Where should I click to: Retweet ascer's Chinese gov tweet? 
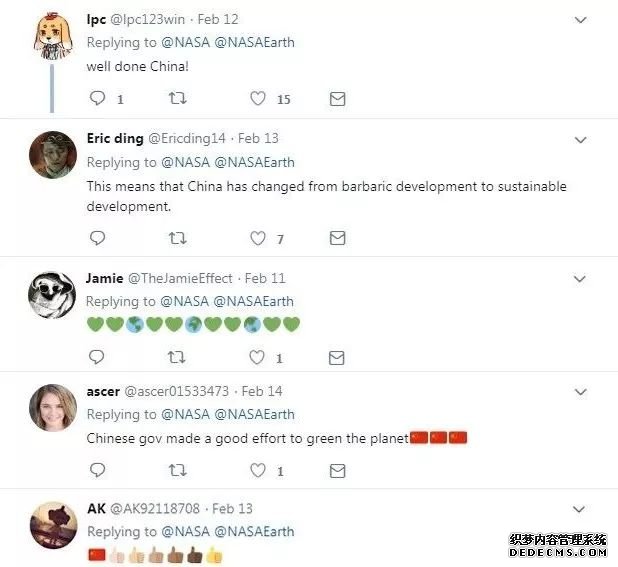(x=177, y=470)
